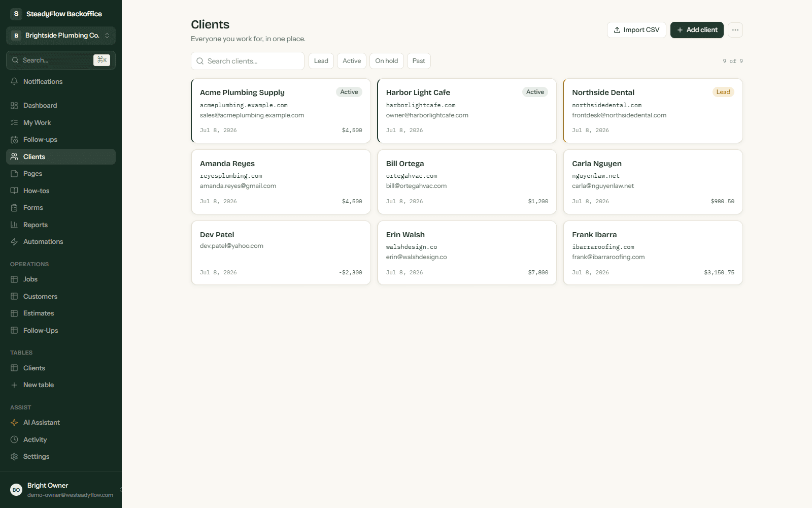812x508 pixels.
Task: Click the $3,150.75 amount on Frank Ibarra
Action: 719,273
